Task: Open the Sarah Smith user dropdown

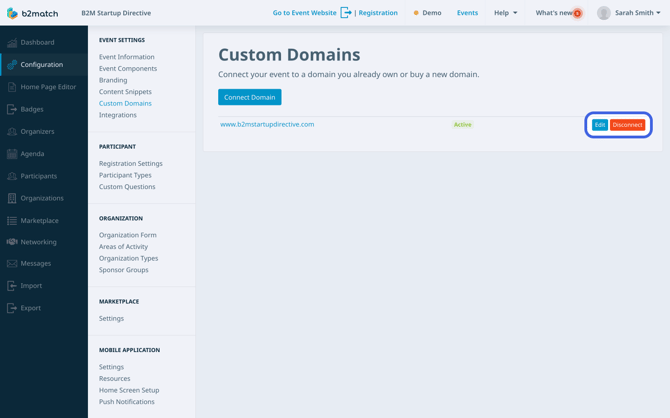Action: coord(629,13)
